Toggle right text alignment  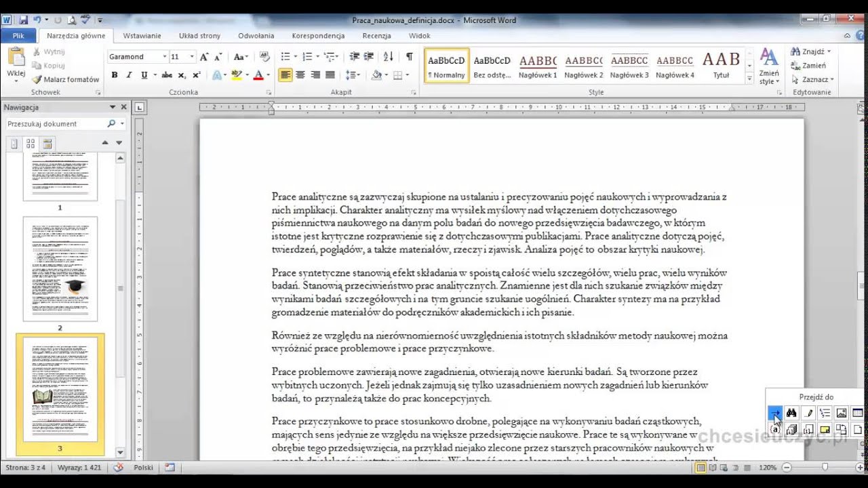(315, 75)
